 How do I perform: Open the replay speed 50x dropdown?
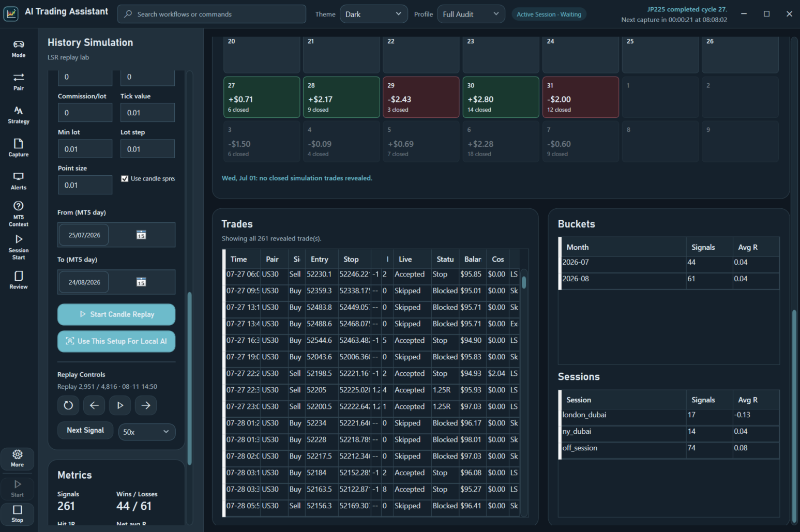pos(147,432)
